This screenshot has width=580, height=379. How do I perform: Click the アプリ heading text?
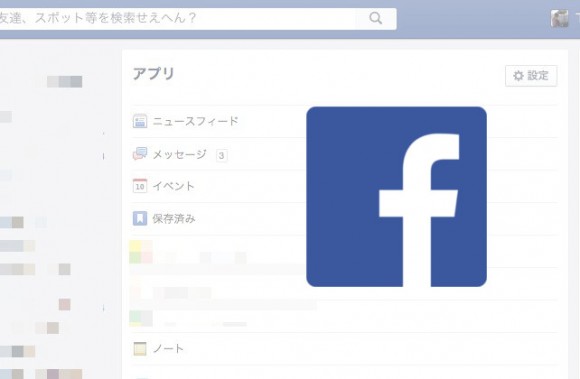point(154,74)
